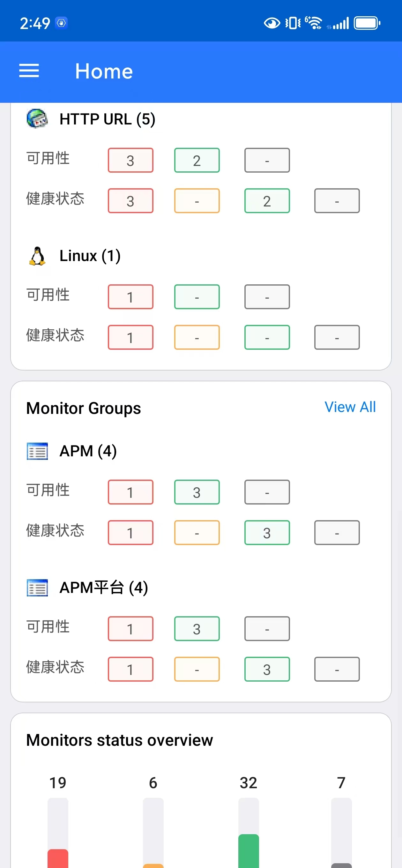The height and width of the screenshot is (868, 402).
Task: Tap the eye comfort status icon
Action: tap(272, 23)
